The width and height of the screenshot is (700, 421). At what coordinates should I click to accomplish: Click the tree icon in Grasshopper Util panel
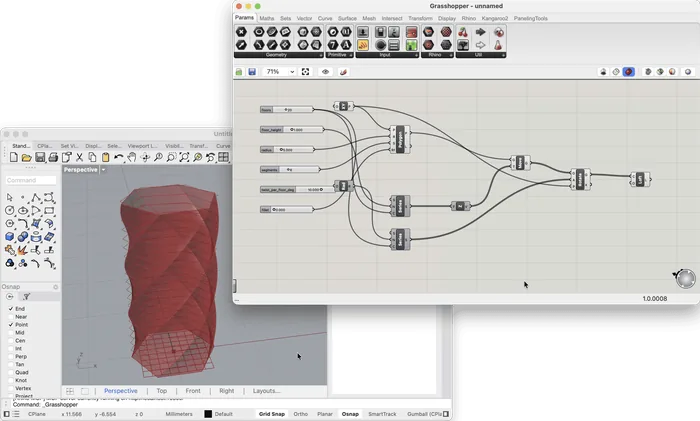(463, 45)
